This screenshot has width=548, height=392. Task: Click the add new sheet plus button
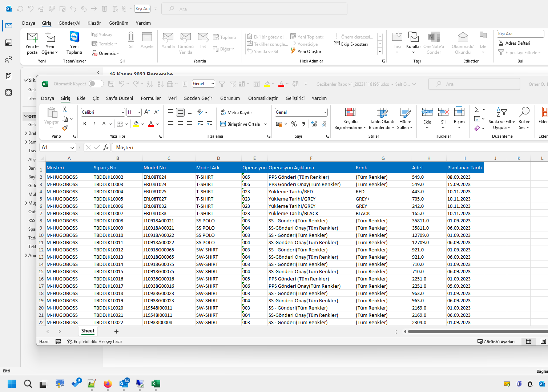click(116, 331)
